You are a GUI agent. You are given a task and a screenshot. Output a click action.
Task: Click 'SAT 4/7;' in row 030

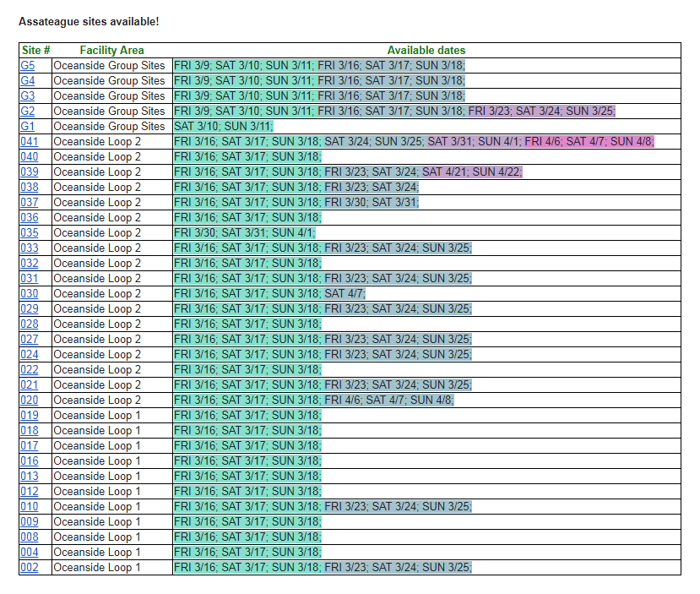tap(345, 293)
